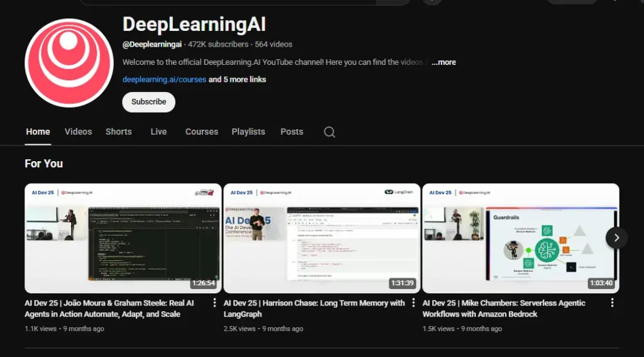
Task: Click '1.5K views • 9 months ago' text
Action: tap(462, 329)
